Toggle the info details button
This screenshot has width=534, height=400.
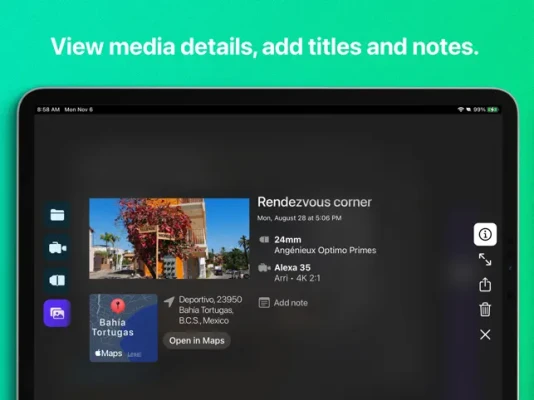click(x=485, y=234)
